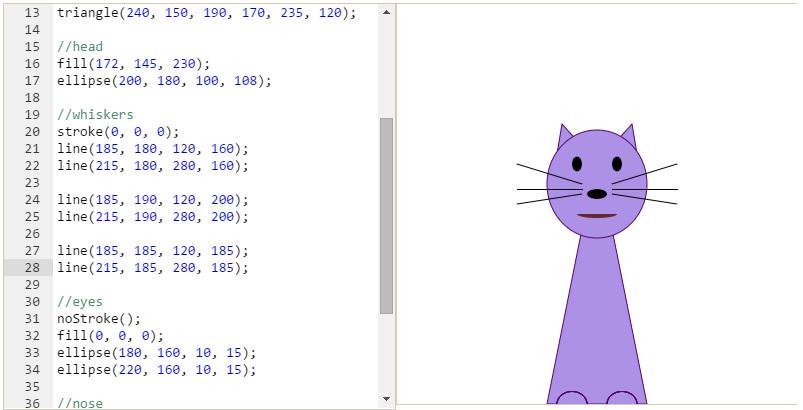Click the scroll down arrow in code editor

[386, 400]
